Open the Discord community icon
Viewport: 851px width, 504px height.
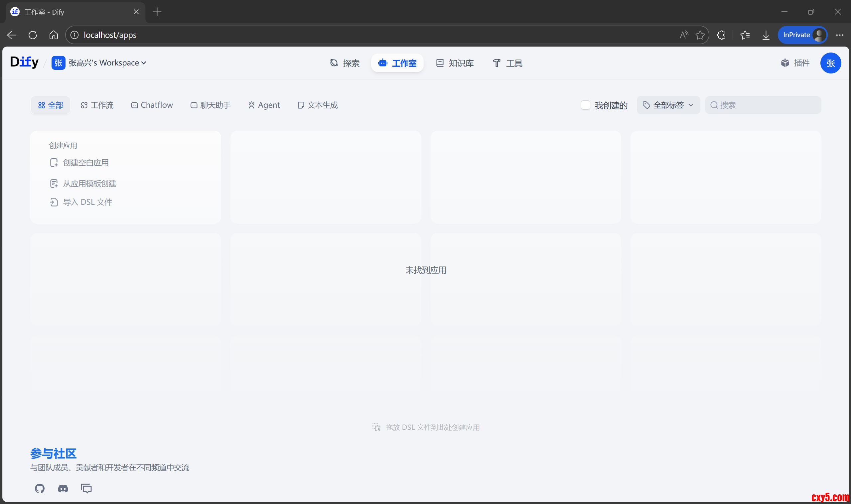(63, 488)
